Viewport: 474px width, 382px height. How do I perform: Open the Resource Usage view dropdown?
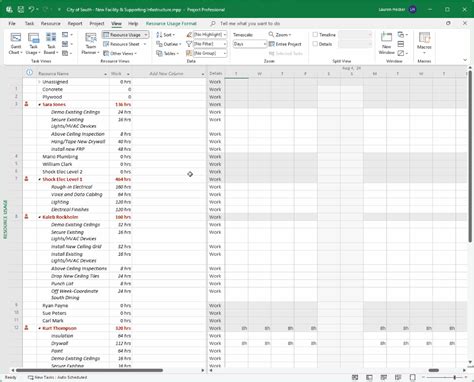pyautogui.click(x=146, y=35)
